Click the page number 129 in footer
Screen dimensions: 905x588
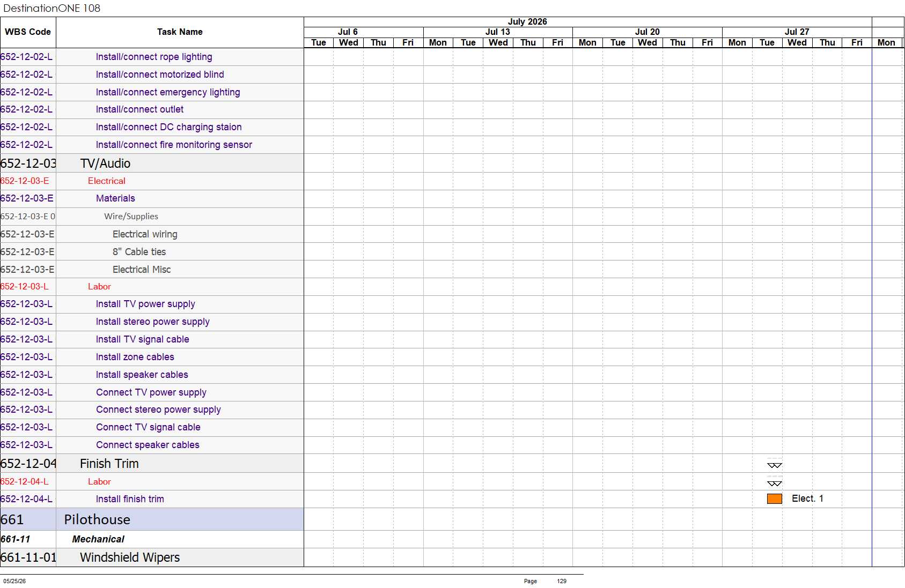[562, 581]
